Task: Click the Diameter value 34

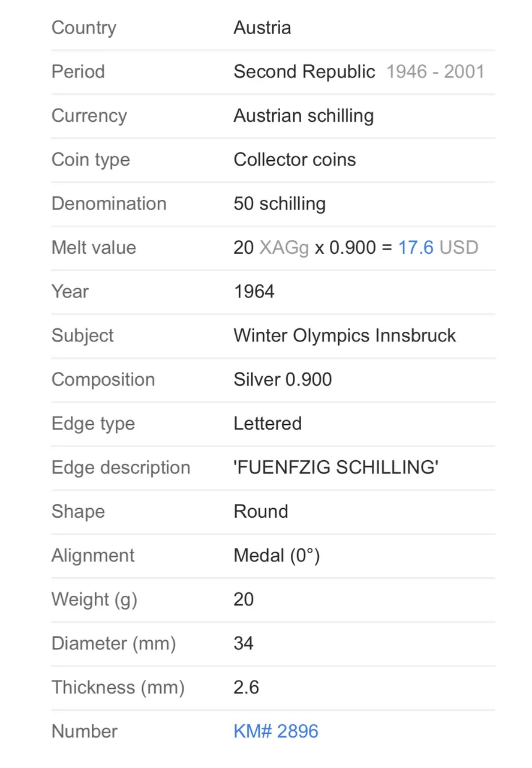Action: coord(244,644)
